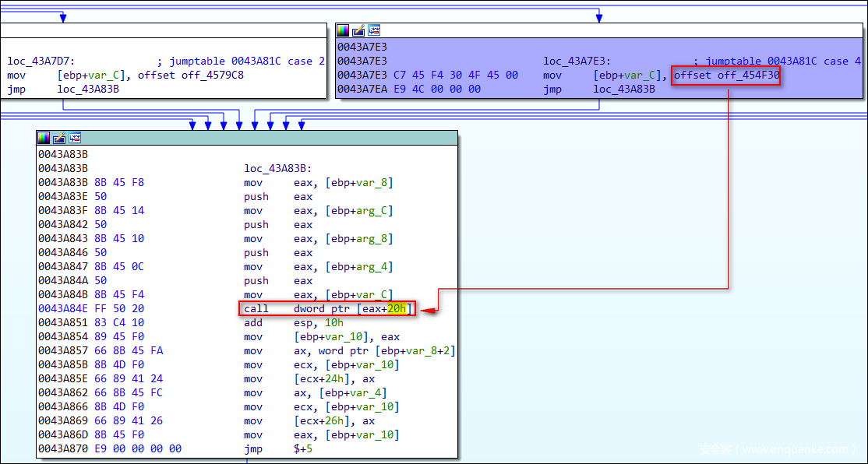Set node color via the loc_43A83B block palette icon
Viewport: 868px width, 464px height.
point(44,138)
